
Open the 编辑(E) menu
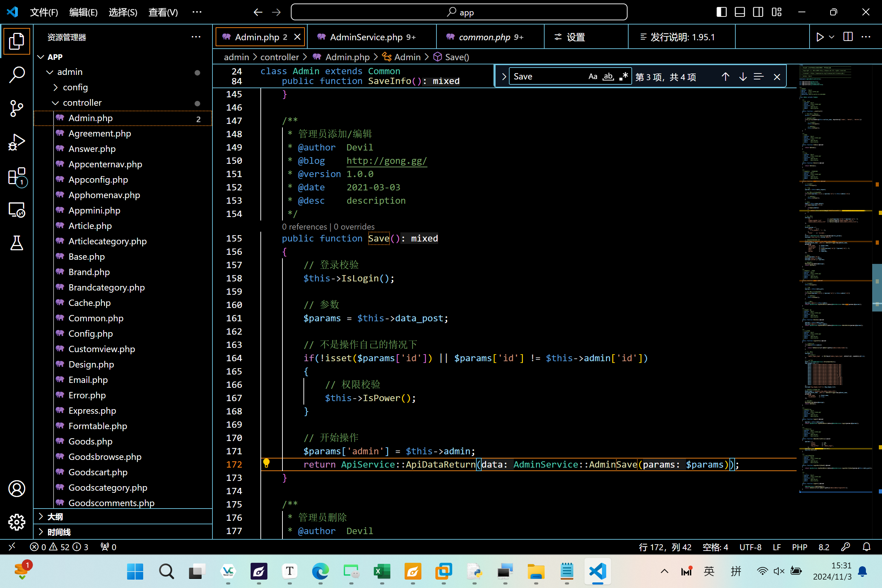coord(83,12)
